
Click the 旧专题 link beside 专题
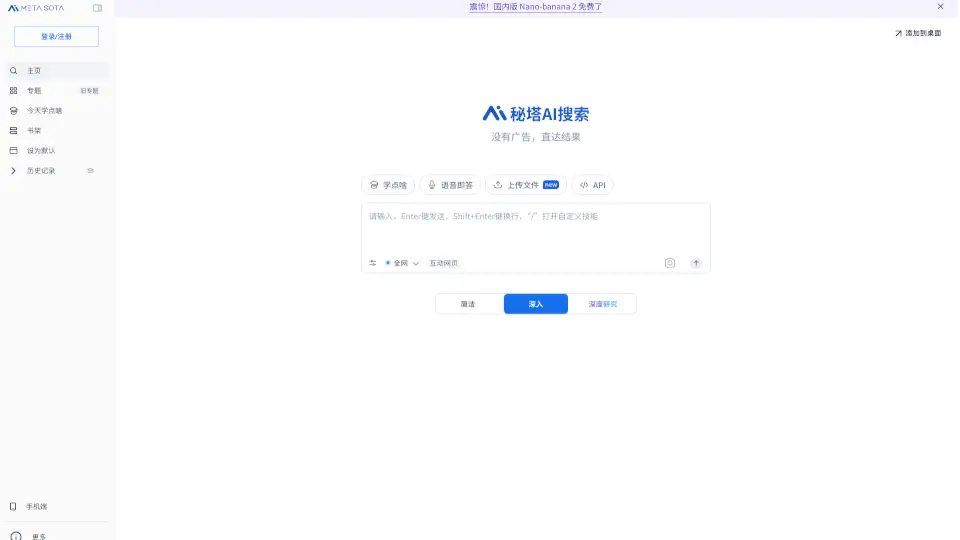89,91
